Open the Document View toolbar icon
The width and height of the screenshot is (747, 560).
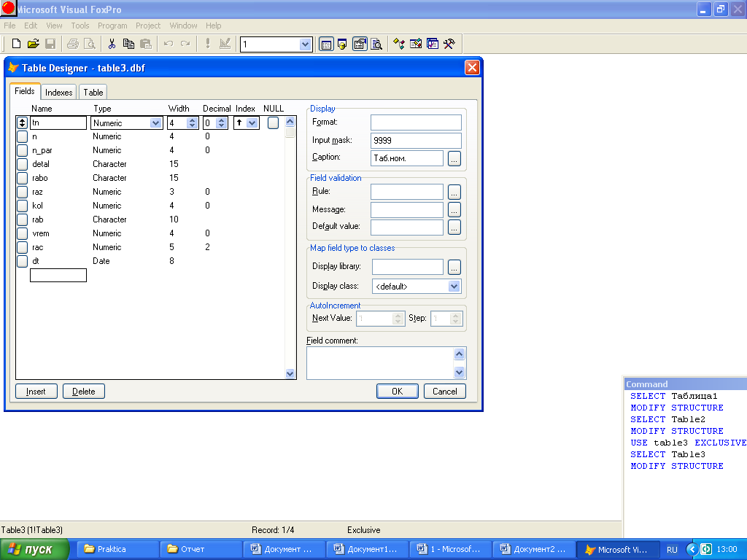(376, 44)
